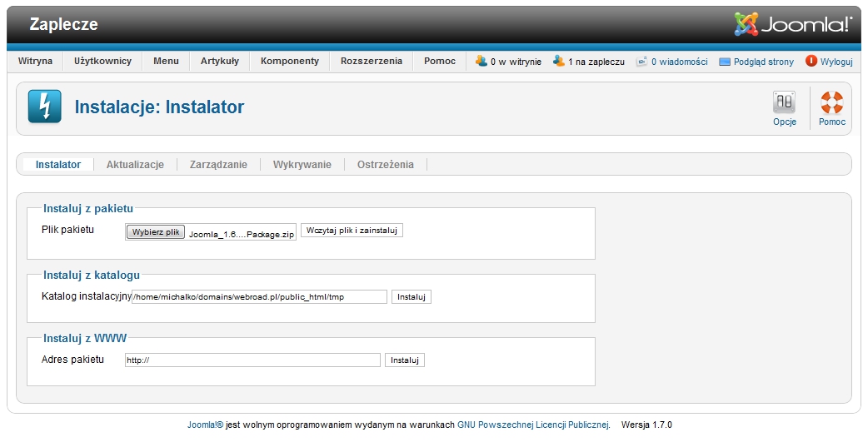Switch to the Zarządzanie tab
The image size is (868, 442).
pyautogui.click(x=218, y=165)
